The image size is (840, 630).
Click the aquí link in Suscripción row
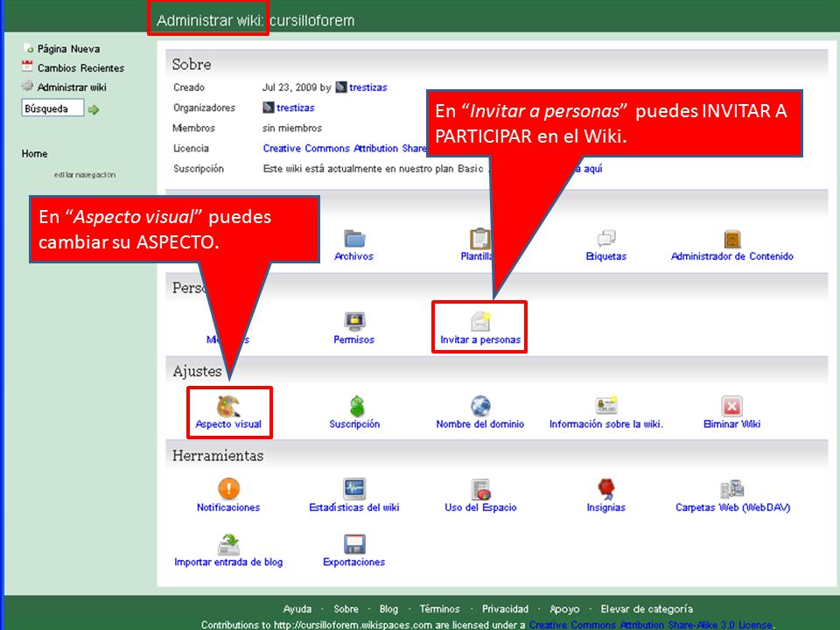click(x=592, y=169)
